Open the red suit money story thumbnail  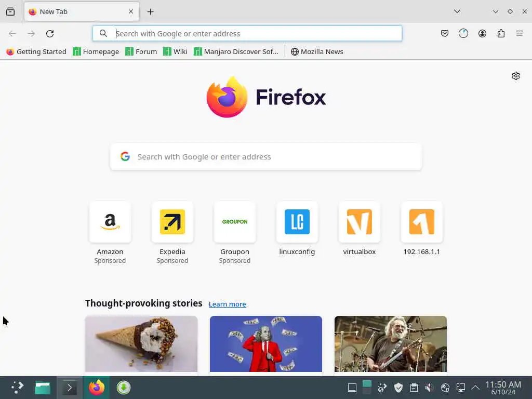tap(266, 344)
